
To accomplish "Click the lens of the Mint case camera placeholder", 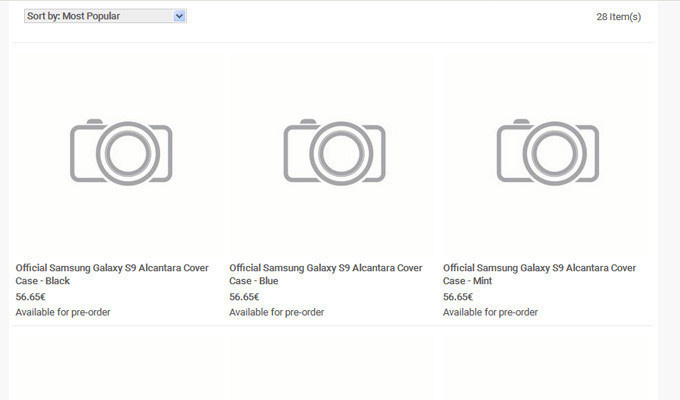I will pos(549,154).
